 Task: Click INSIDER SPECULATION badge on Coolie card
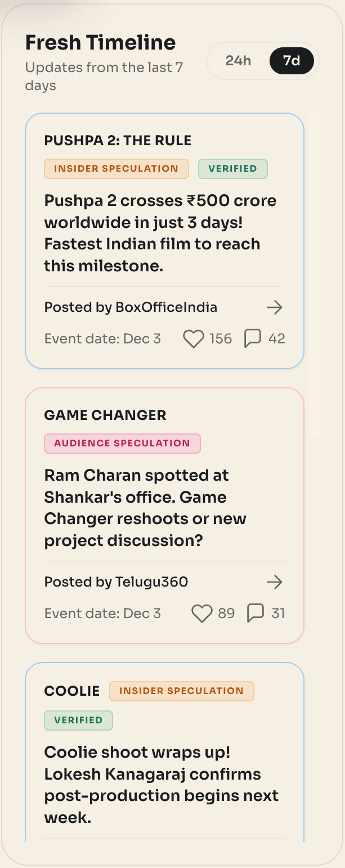coord(181,691)
